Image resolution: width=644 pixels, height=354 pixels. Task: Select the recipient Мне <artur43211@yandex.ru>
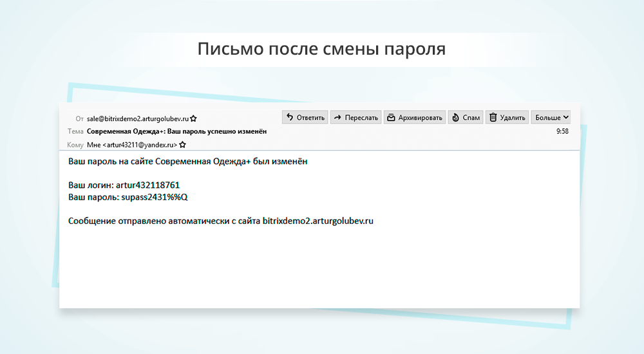point(132,145)
